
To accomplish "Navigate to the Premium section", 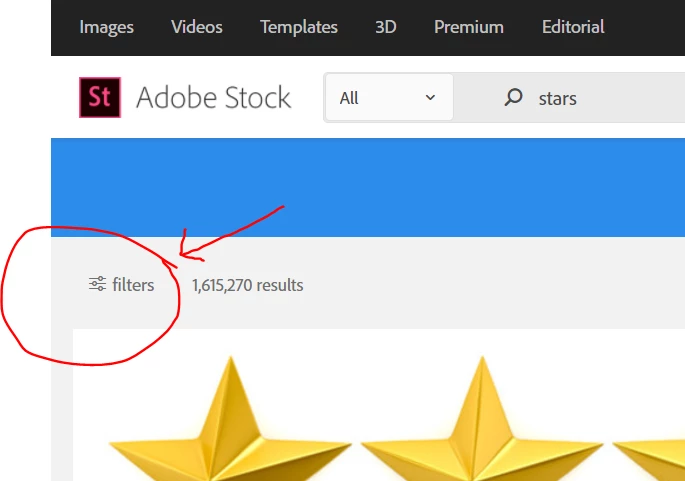I will [x=469, y=27].
